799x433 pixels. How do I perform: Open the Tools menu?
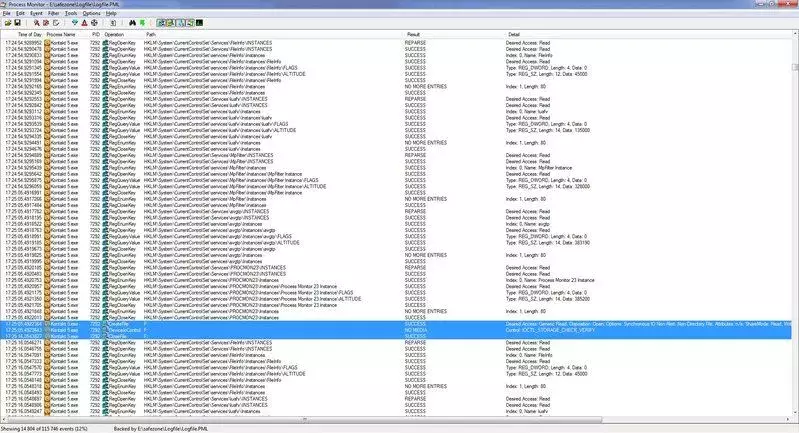point(71,13)
